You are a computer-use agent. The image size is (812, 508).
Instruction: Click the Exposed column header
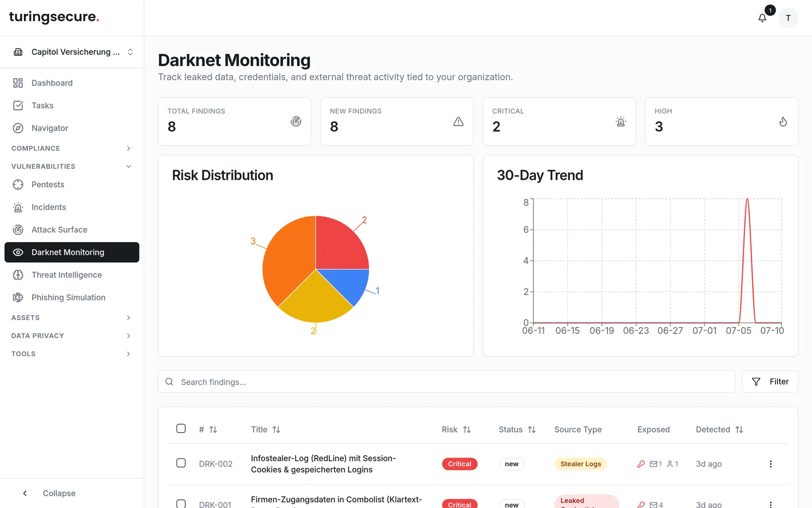654,429
